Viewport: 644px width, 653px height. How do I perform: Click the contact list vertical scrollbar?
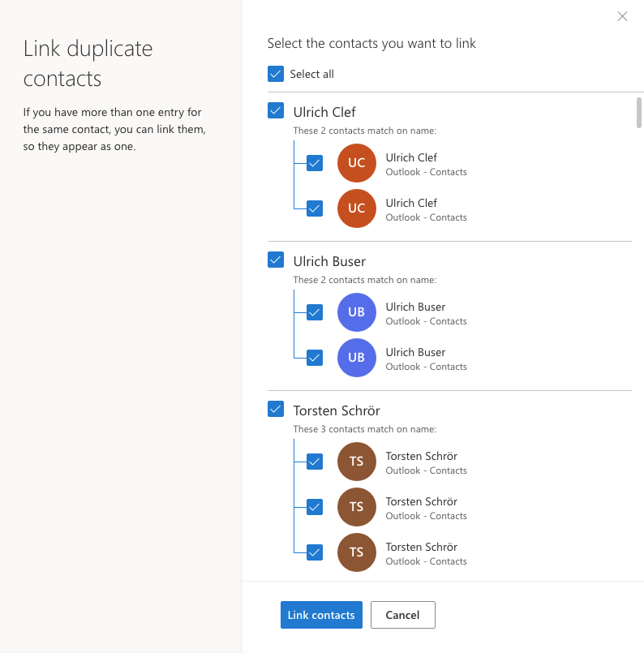pos(638,112)
